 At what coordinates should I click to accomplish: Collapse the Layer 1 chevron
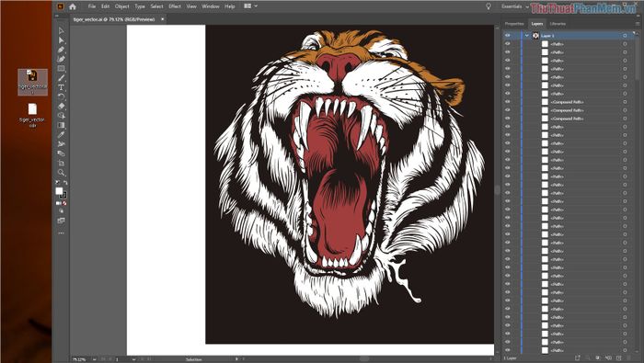pos(526,36)
